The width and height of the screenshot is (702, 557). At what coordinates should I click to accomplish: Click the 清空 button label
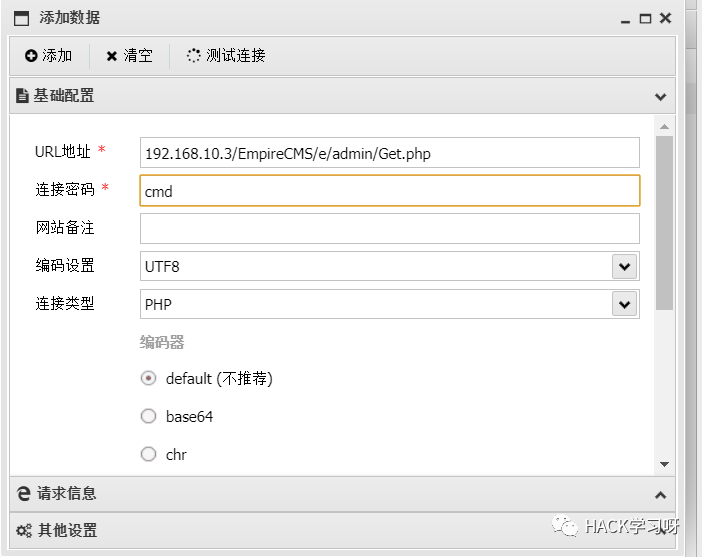click(138, 56)
